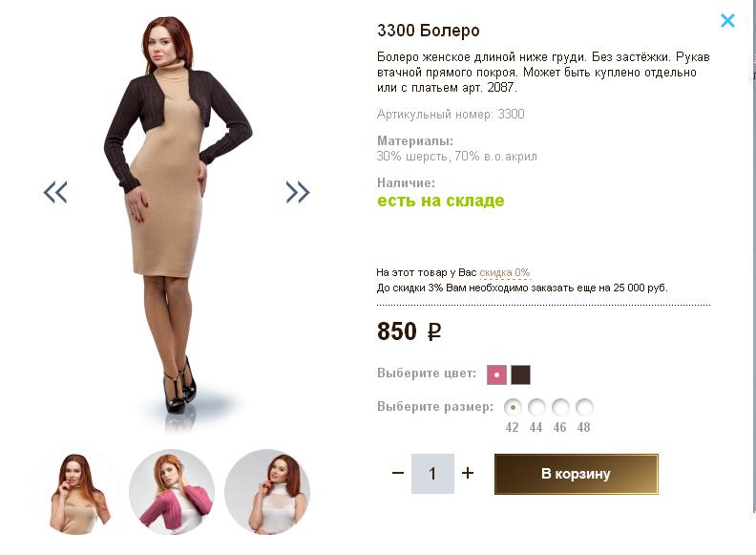The width and height of the screenshot is (756, 555).
Task: Open the "скидка 0%" discount link
Action: [504, 272]
